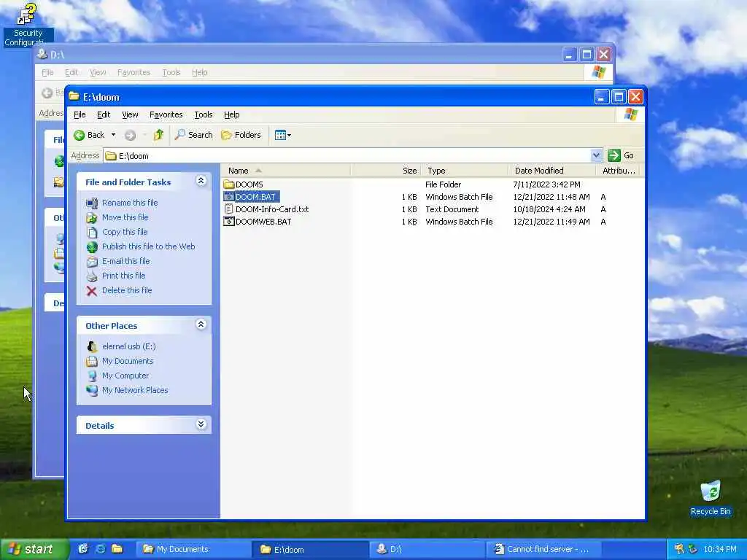Open elernel usb (E:) in Other Places
The image size is (747, 560).
129,346
